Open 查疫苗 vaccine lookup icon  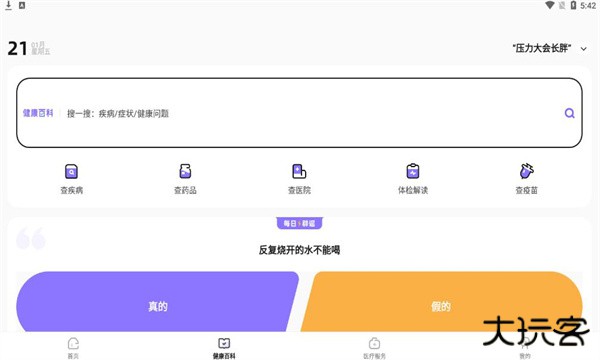527,171
